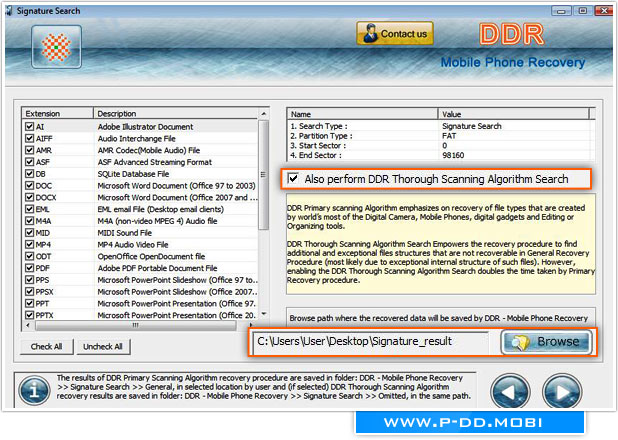Click the Value column header

pyautogui.click(x=513, y=114)
